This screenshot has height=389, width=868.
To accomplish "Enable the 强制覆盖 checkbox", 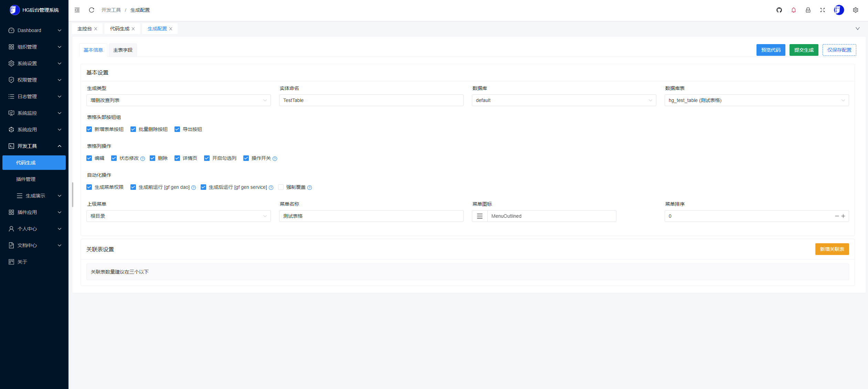I will tap(281, 187).
